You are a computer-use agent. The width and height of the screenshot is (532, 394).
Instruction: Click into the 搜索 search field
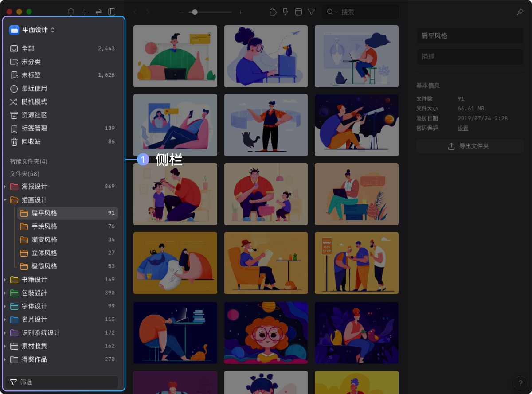(x=361, y=12)
